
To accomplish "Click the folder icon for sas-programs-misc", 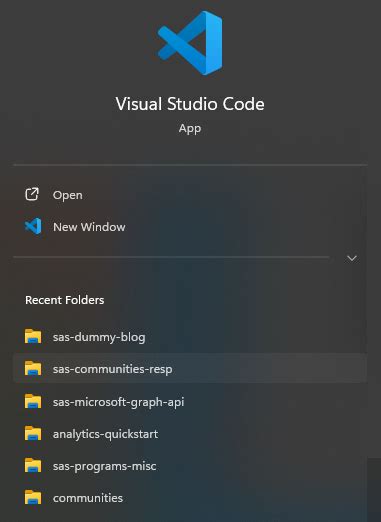I will 33,465.
